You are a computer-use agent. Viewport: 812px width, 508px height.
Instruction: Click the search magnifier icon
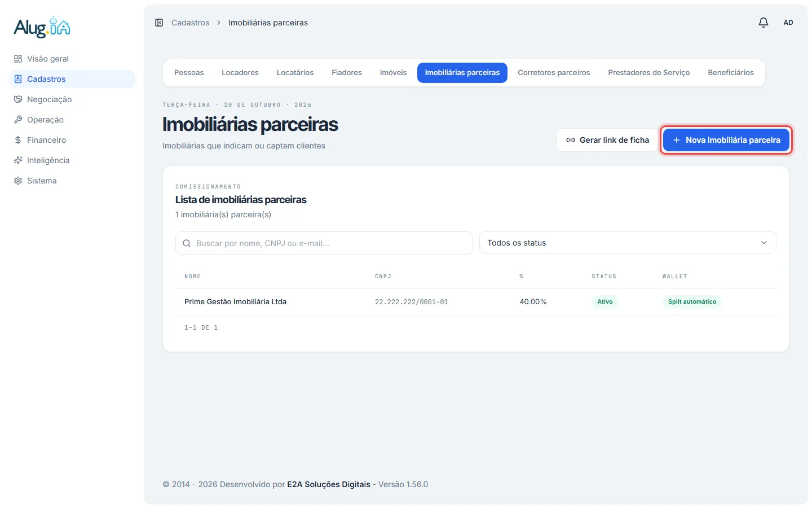pyautogui.click(x=187, y=243)
